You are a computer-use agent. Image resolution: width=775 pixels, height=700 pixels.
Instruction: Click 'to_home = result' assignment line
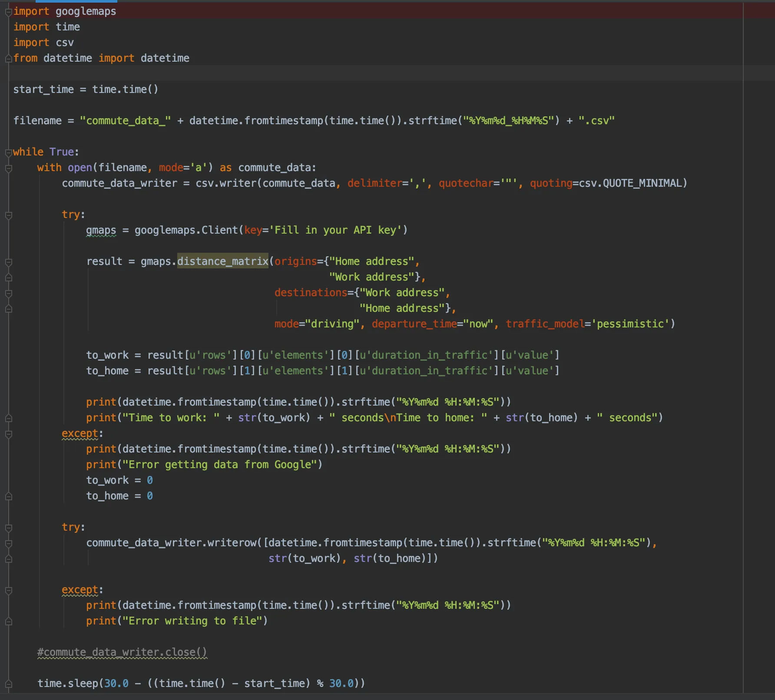323,371
